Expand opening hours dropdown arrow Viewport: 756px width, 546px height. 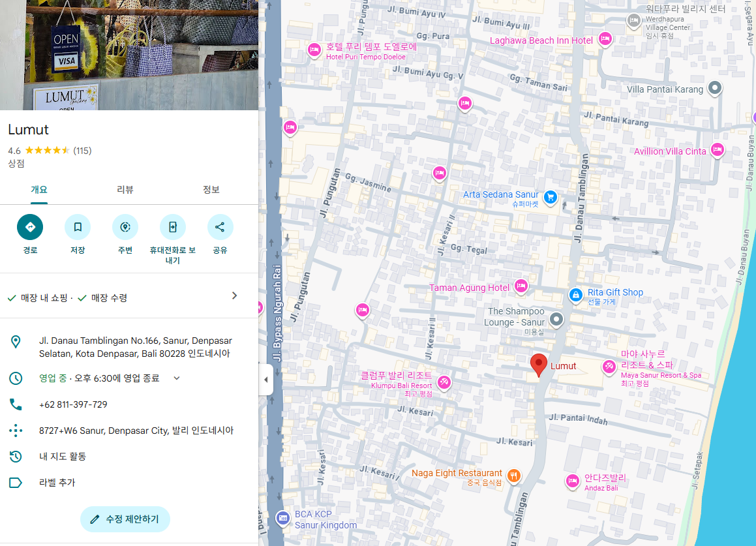[177, 378]
